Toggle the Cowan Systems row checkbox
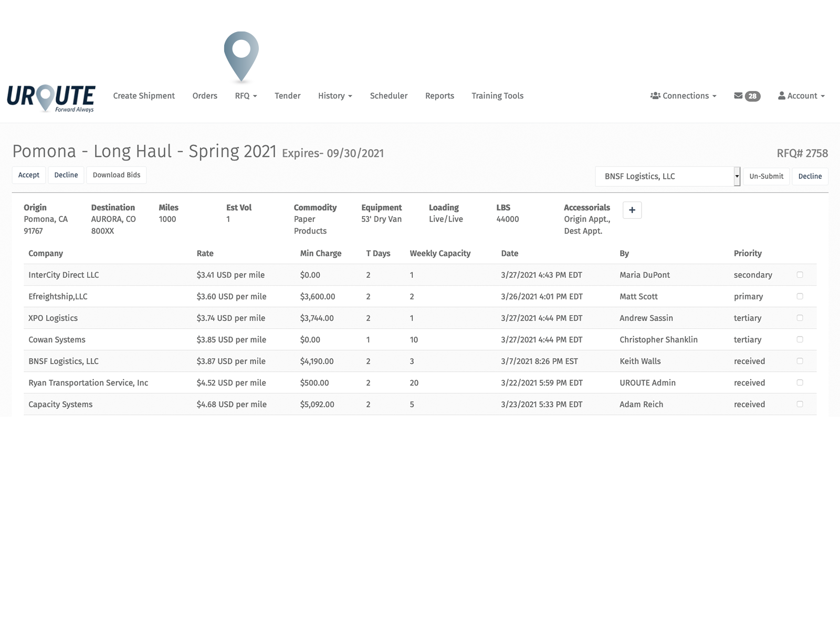 [800, 339]
